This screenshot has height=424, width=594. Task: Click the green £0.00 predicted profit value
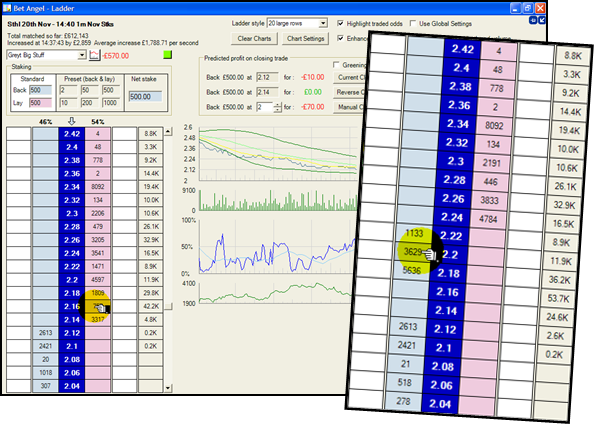tap(313, 92)
